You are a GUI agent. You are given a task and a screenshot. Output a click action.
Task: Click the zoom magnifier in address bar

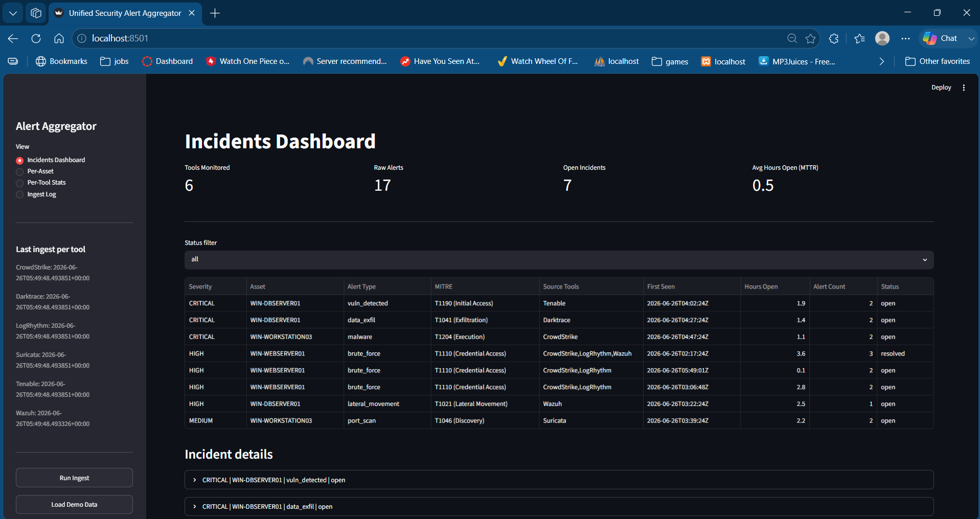coord(792,38)
